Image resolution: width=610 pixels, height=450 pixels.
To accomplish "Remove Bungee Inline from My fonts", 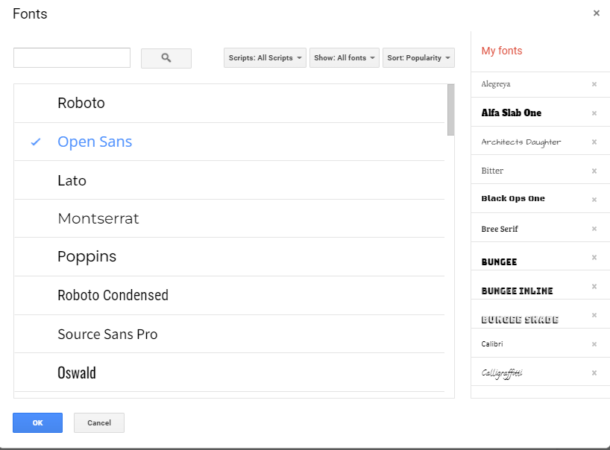I will pos(594,286).
